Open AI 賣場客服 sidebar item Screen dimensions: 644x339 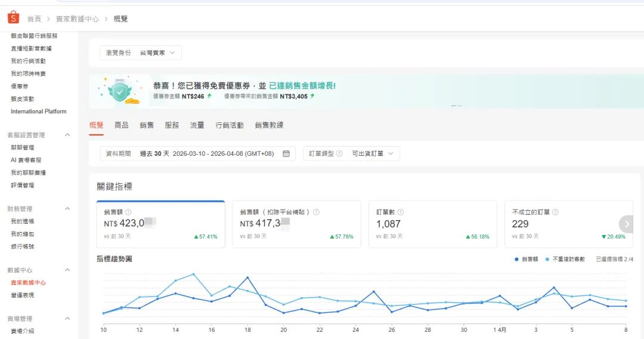(26, 161)
